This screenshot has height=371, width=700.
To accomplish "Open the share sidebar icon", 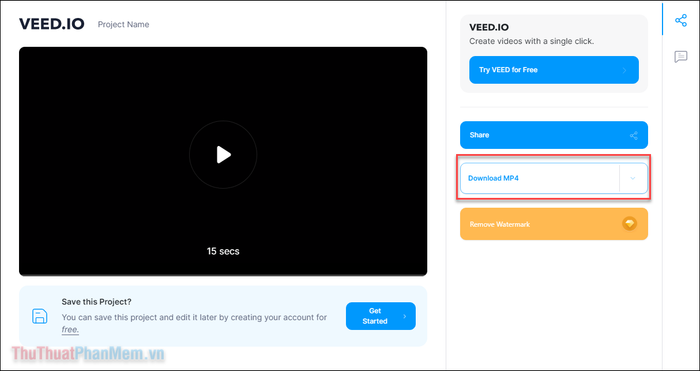I will 681,21.
